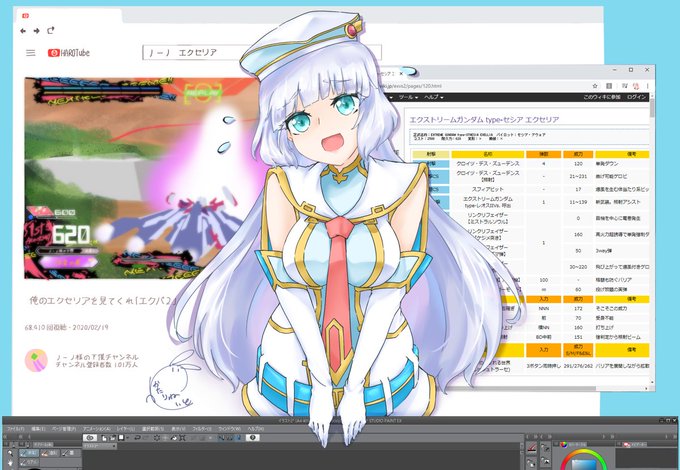Open the レイヤー menu in Clip Studio Paint
The image size is (680, 470).
[126, 429]
